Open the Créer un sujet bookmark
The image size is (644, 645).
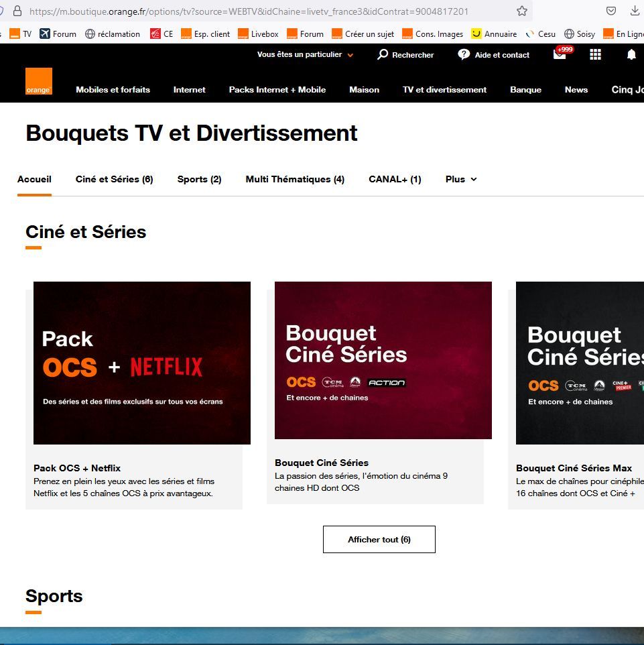click(363, 34)
